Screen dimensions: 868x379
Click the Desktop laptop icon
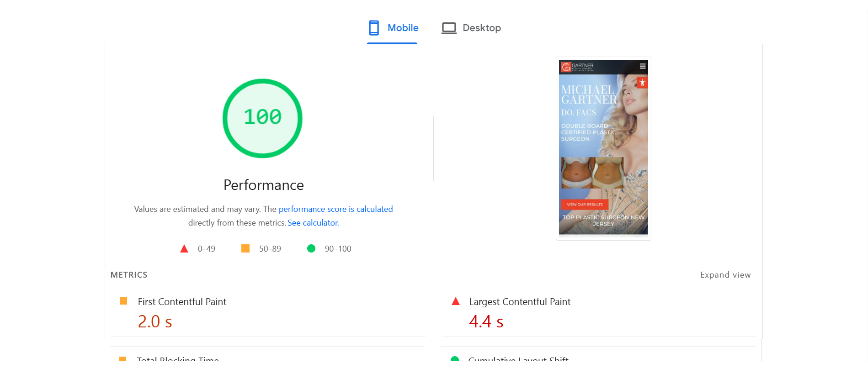(448, 28)
